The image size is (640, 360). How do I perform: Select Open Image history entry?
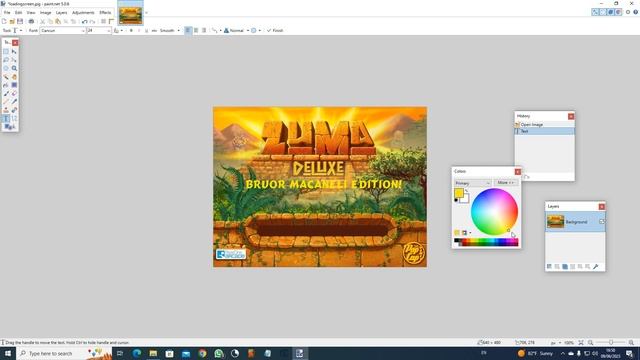544,124
